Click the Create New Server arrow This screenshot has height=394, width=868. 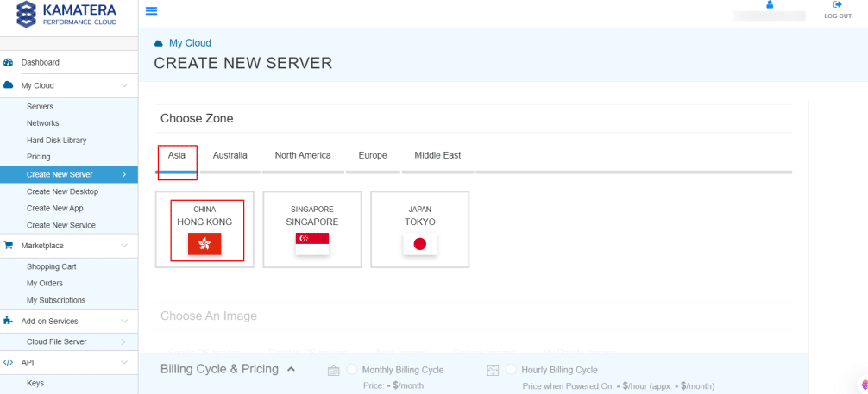tap(123, 174)
